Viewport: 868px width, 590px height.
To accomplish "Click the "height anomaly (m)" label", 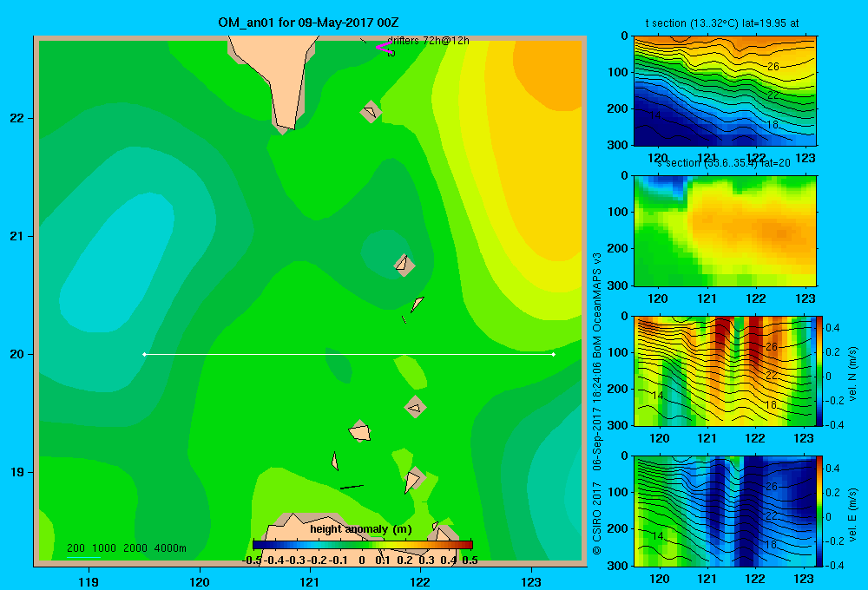I will (361, 529).
